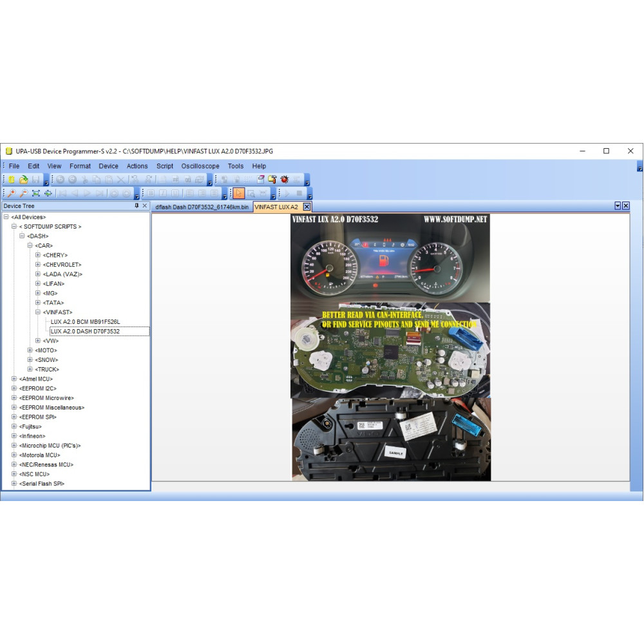
Task: Switch to the VINFAST LUX A2 tab
Action: (276, 207)
